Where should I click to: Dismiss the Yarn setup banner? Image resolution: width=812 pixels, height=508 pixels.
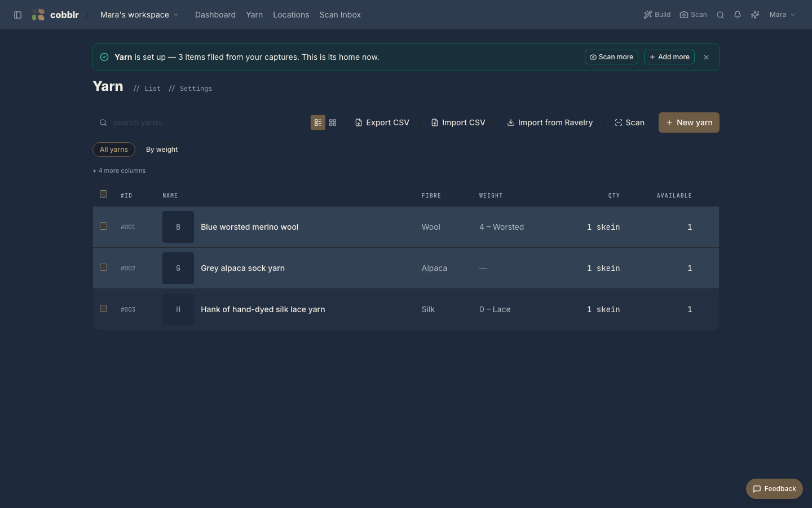706,57
